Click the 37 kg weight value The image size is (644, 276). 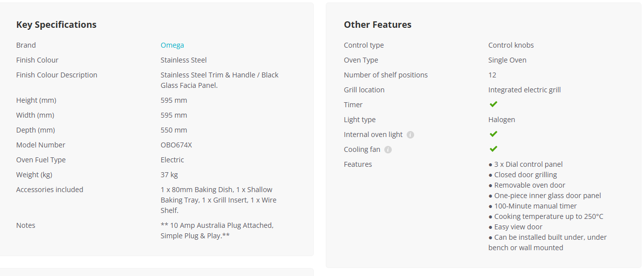click(169, 175)
